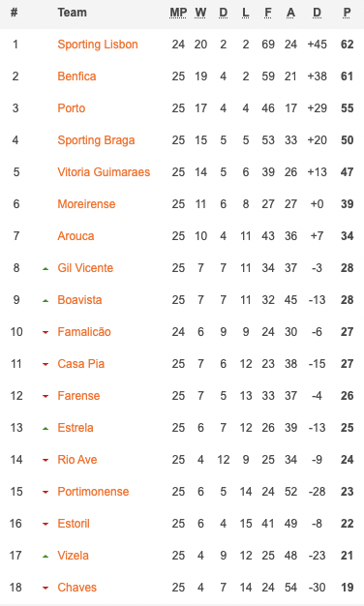
Task: Go to Vitoria Guimaraes team page
Action: point(104,172)
